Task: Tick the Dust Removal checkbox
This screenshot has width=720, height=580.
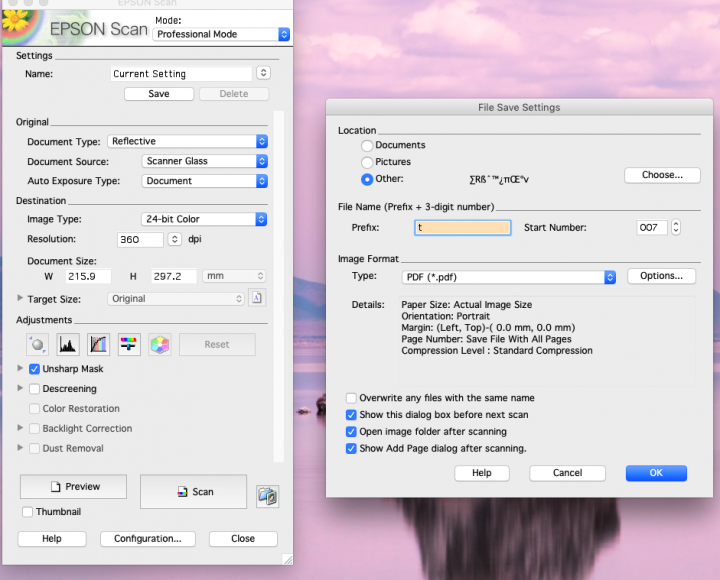Action: click(x=34, y=448)
